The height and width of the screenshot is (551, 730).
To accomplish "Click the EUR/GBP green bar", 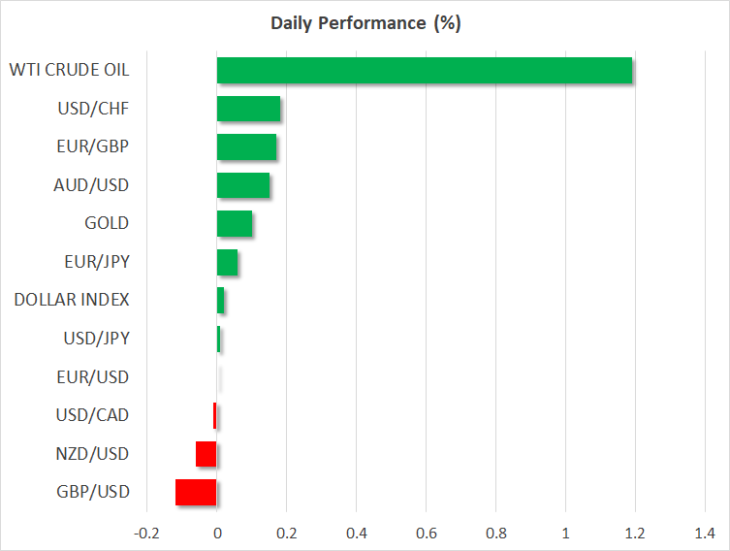I will (x=247, y=147).
